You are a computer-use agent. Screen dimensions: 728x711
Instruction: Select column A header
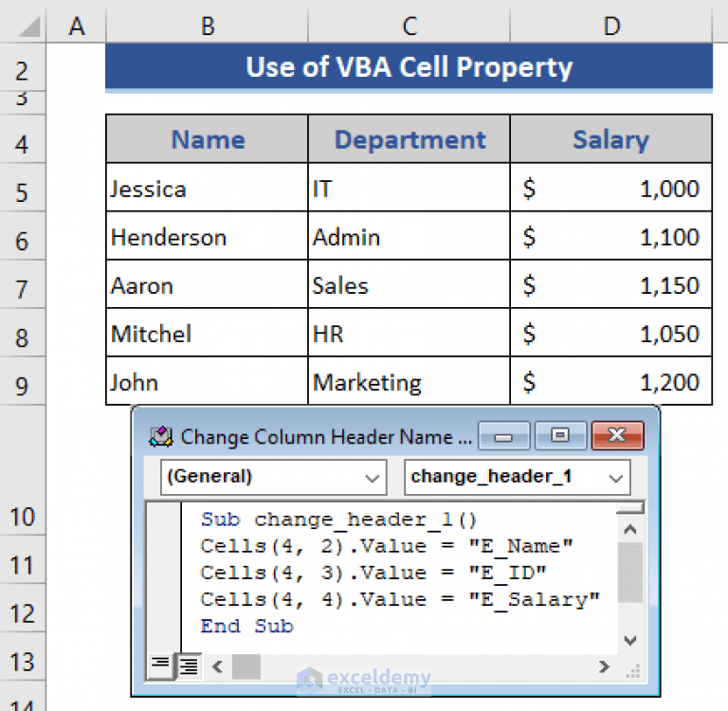coord(77,27)
